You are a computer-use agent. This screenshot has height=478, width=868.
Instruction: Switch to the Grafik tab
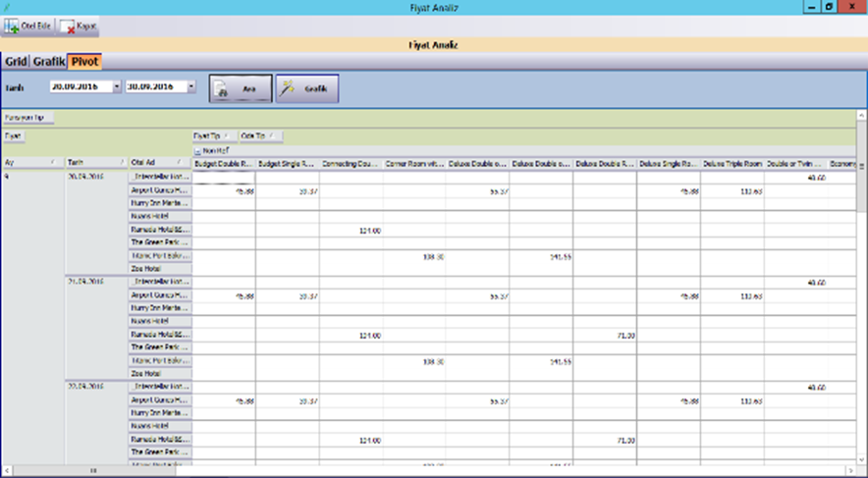(x=49, y=62)
